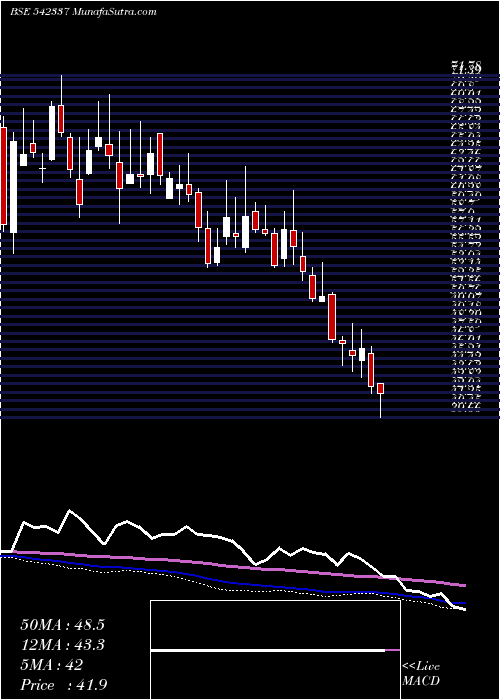The image size is (500, 700).
Task: Select the "50MA : 48.5" reading
Action: click(x=62, y=625)
